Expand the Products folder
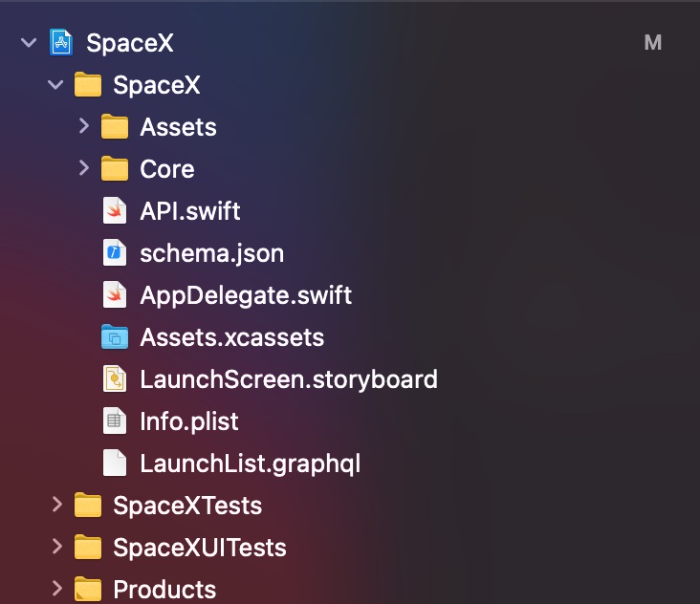This screenshot has height=604, width=700. click(x=56, y=589)
